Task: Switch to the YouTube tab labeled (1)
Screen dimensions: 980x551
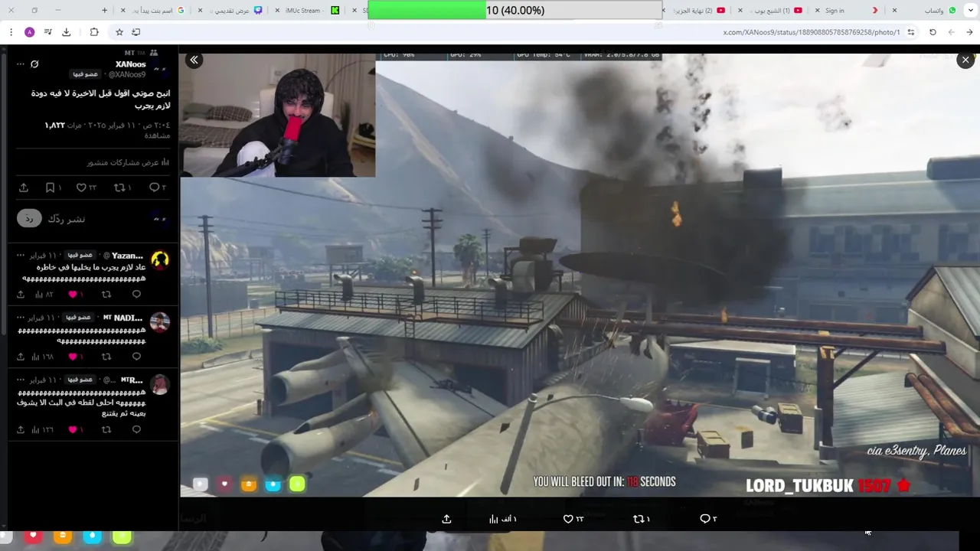Action: pos(769,11)
